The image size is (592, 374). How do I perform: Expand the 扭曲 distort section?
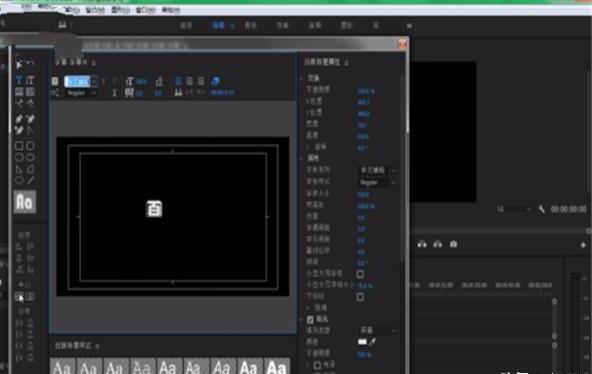(308, 308)
